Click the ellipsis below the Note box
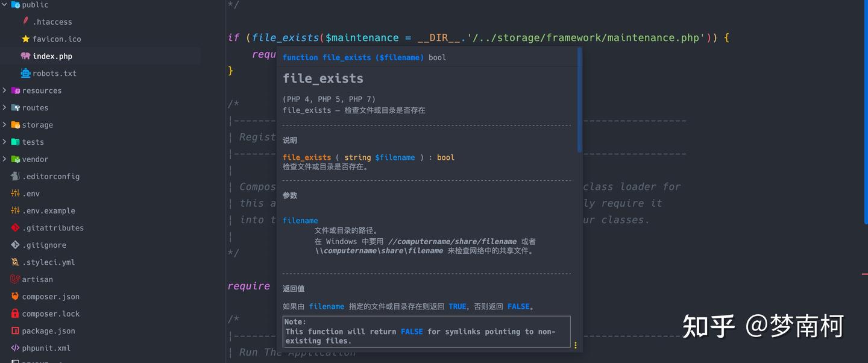868x363 pixels. tap(576, 345)
